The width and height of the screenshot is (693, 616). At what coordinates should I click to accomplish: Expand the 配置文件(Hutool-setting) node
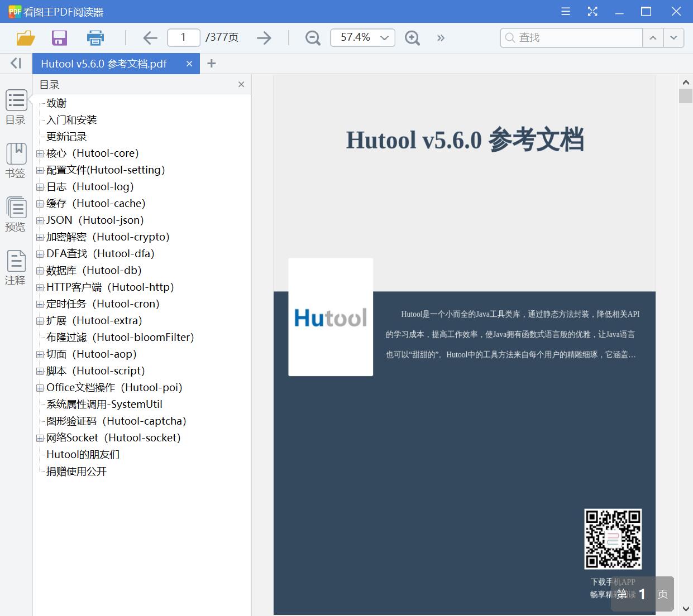tap(40, 170)
